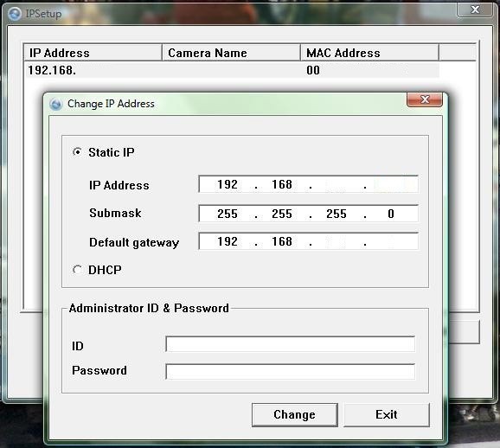Click the MAC address cell starting with 00
The width and height of the screenshot is (500, 448).
[313, 70]
